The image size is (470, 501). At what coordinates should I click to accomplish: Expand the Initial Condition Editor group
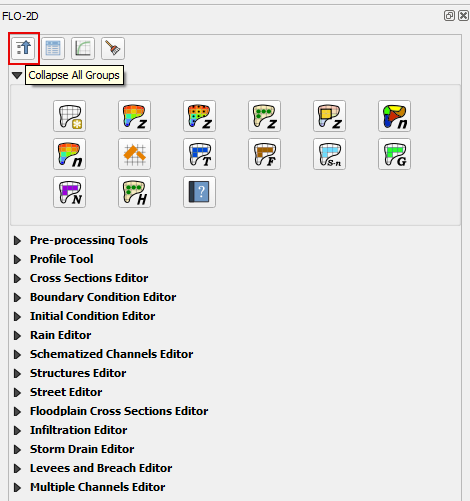click(x=17, y=316)
